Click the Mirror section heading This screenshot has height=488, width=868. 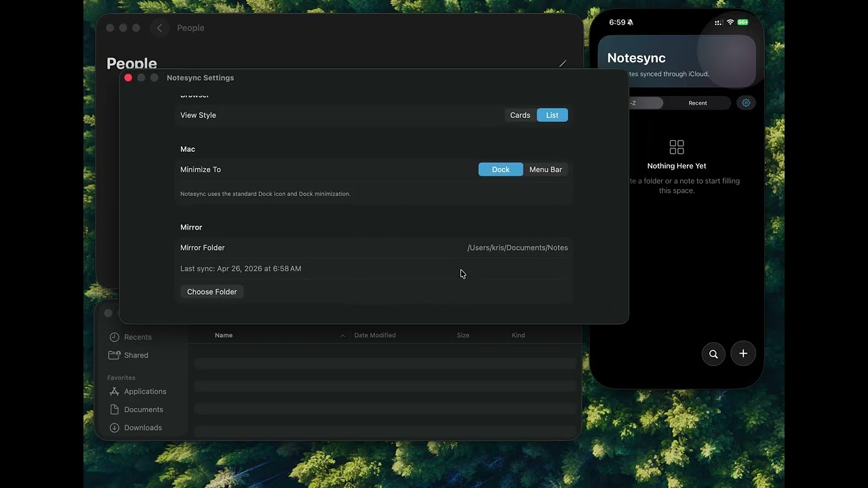pyautogui.click(x=191, y=227)
